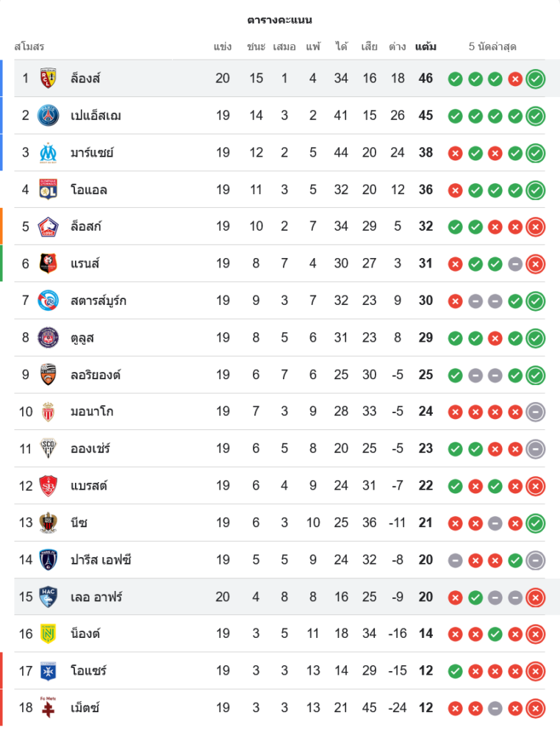Click the Lens club crest icon
The width and height of the screenshot is (560, 735).
(x=49, y=78)
